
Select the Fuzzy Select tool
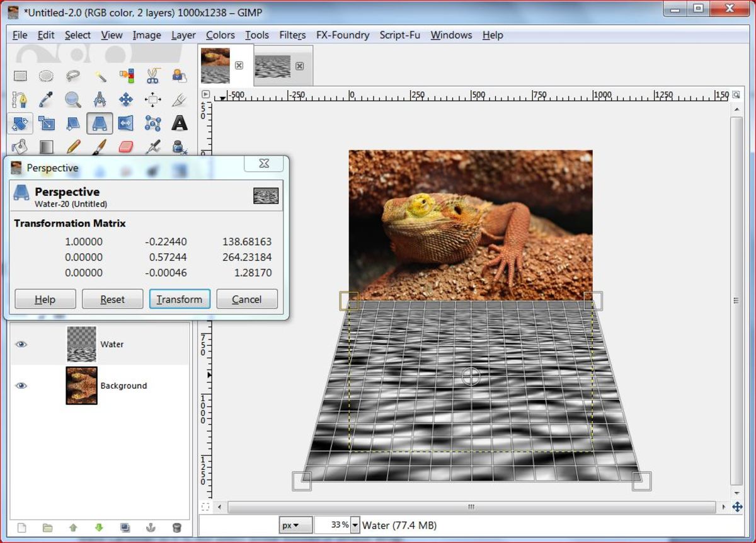[x=100, y=75]
